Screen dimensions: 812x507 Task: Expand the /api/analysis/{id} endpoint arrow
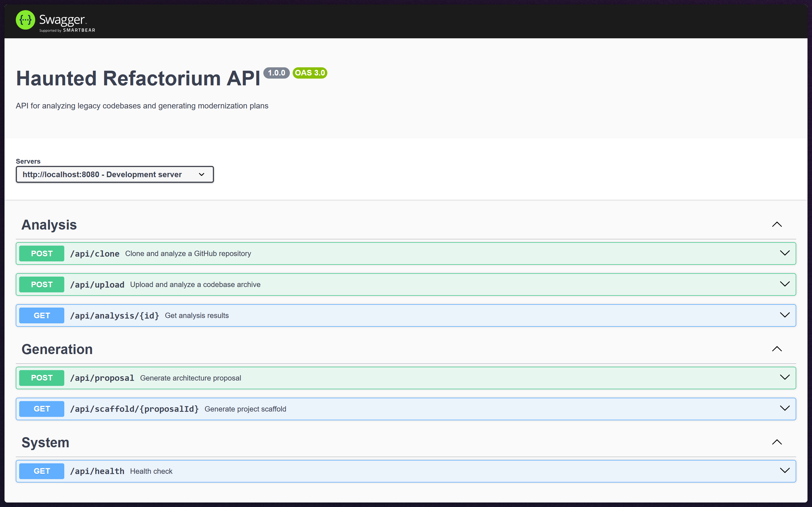click(x=784, y=315)
